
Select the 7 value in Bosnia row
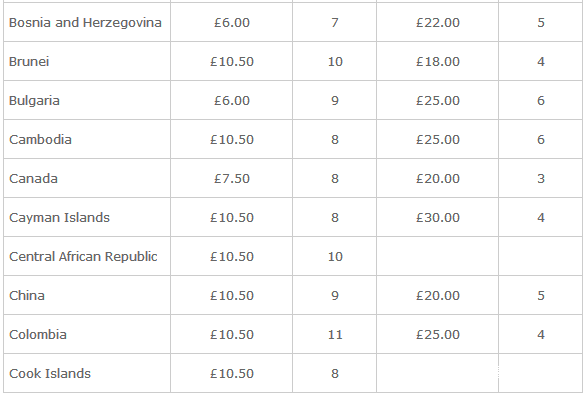[x=334, y=22]
